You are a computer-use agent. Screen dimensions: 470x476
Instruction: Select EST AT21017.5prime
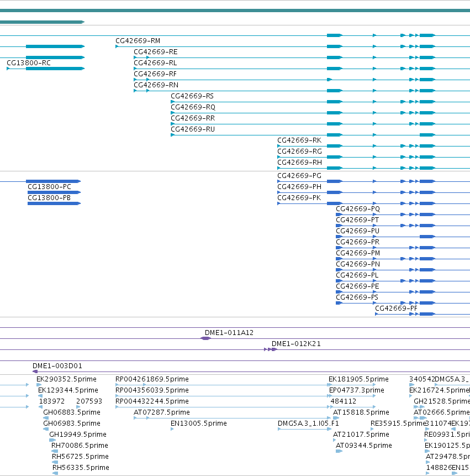coord(361,435)
